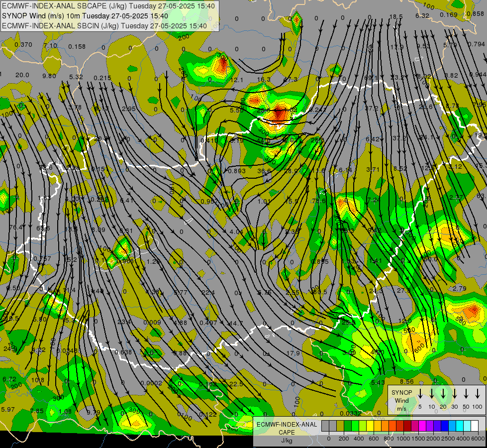The width and height of the screenshot is (487, 448).
Task: Click the map value 4.04
Action: 236,231
